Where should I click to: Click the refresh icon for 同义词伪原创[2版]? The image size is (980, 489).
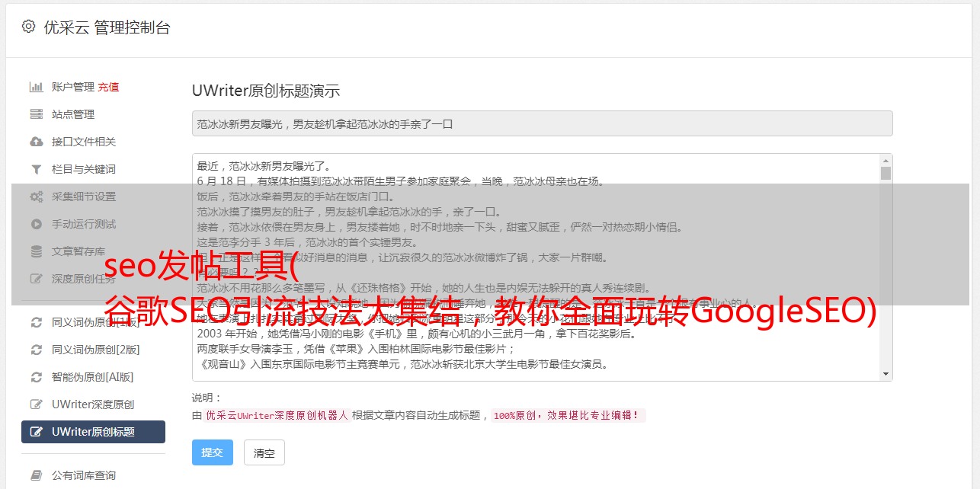pyautogui.click(x=36, y=350)
